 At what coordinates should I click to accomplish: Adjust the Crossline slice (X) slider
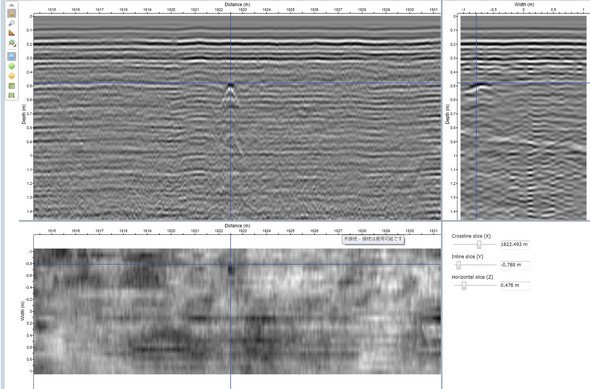coord(479,245)
